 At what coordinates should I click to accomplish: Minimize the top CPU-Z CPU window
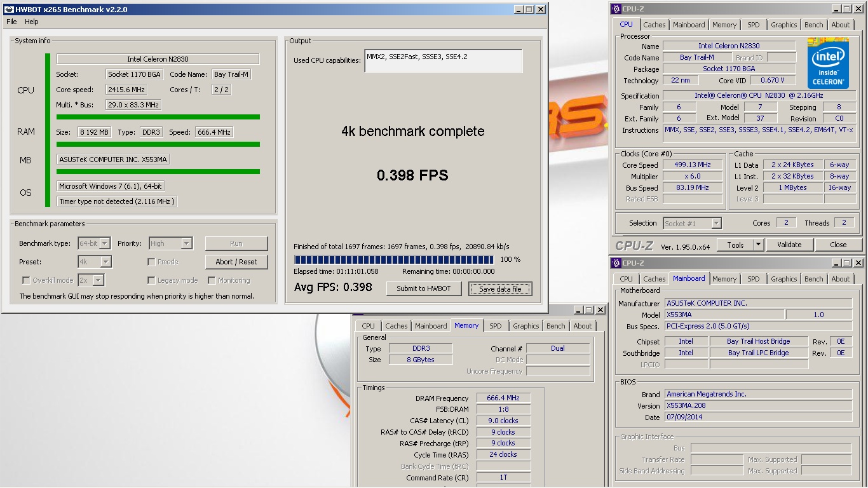point(836,9)
